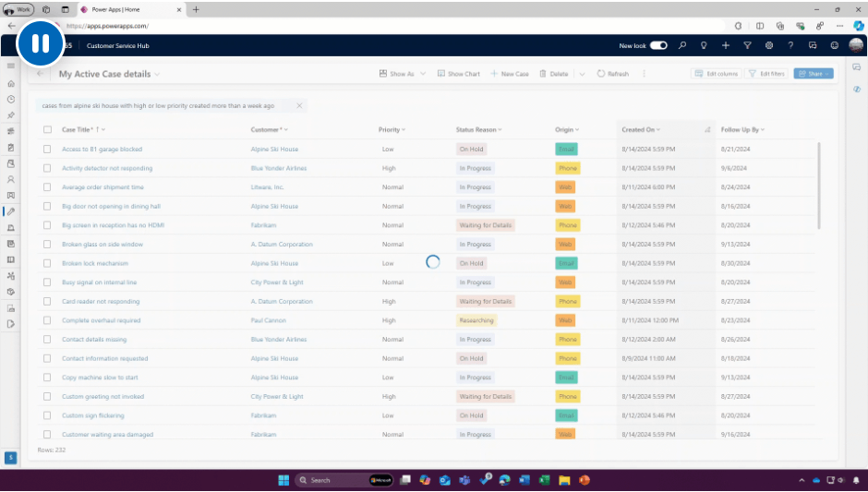Open settings gear in app header
This screenshot has height=492, width=868.
(x=769, y=45)
